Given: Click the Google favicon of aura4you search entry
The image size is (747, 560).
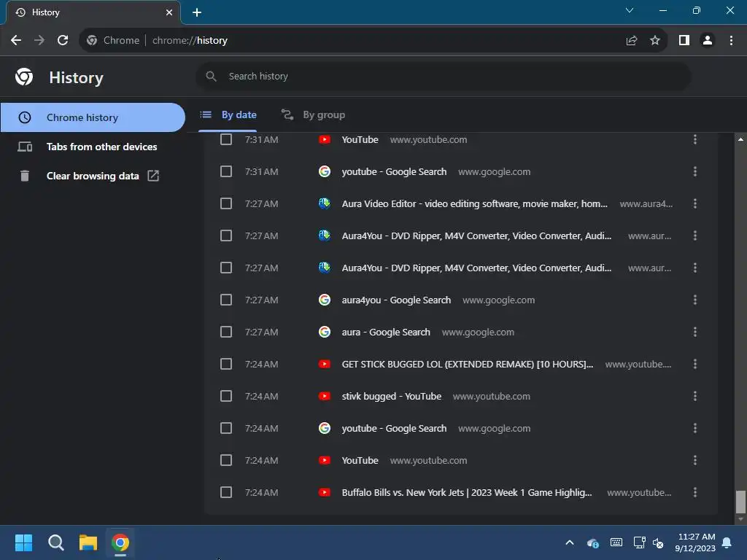Looking at the screenshot, I should [x=325, y=300].
